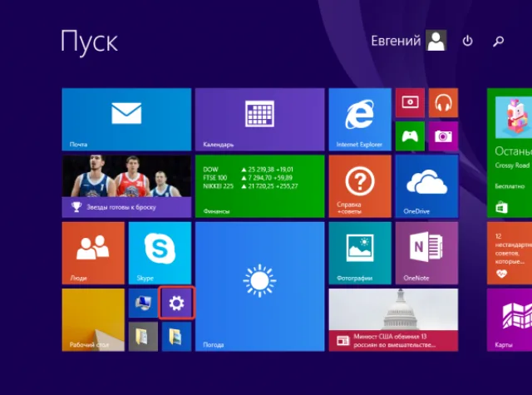The width and height of the screenshot is (532, 395).
Task: Open the green Xbox Games tile
Action: coord(410,136)
